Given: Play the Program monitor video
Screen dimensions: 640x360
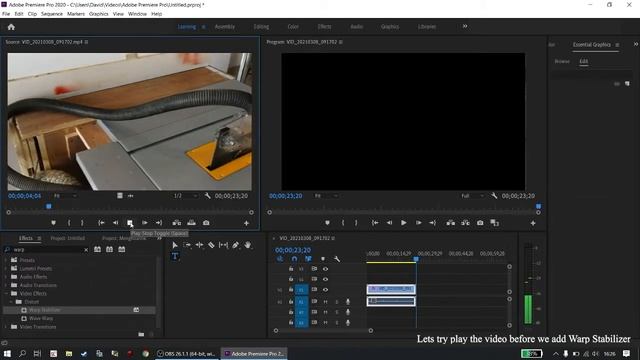Looking at the screenshot, I should click(403, 223).
